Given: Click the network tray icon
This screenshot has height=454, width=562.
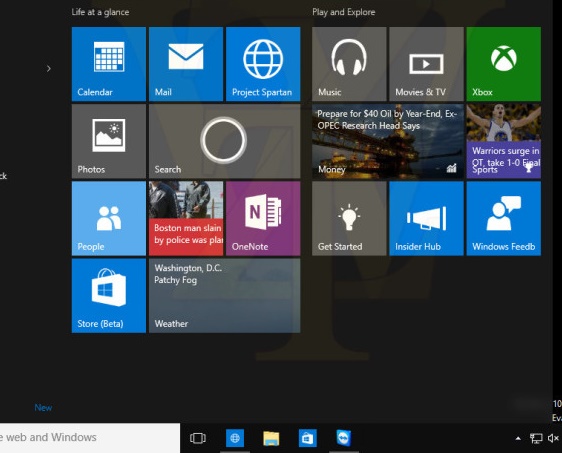Looking at the screenshot, I should 536,438.
